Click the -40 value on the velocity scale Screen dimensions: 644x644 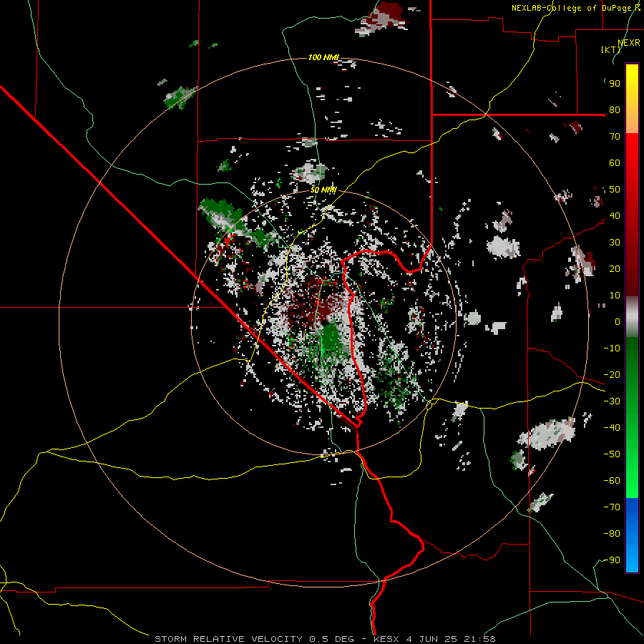click(x=612, y=428)
